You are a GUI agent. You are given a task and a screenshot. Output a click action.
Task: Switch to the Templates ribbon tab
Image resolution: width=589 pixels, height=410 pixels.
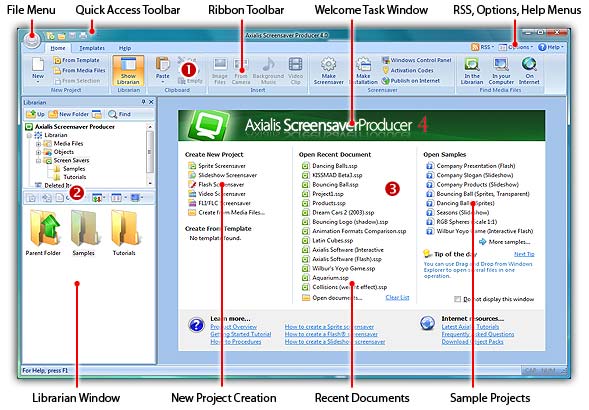(x=92, y=48)
